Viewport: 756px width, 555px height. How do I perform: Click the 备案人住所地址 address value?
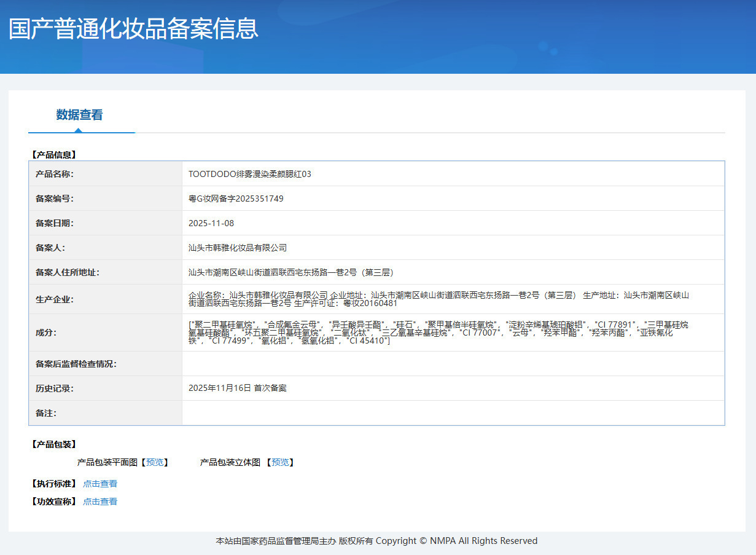tap(291, 272)
